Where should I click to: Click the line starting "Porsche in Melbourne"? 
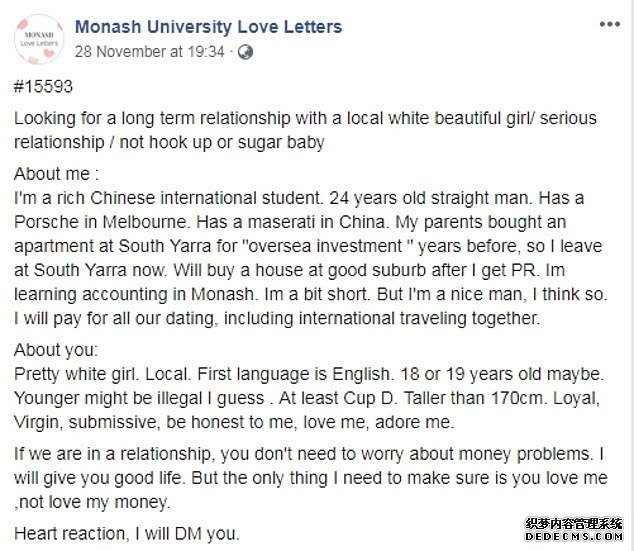[290, 222]
